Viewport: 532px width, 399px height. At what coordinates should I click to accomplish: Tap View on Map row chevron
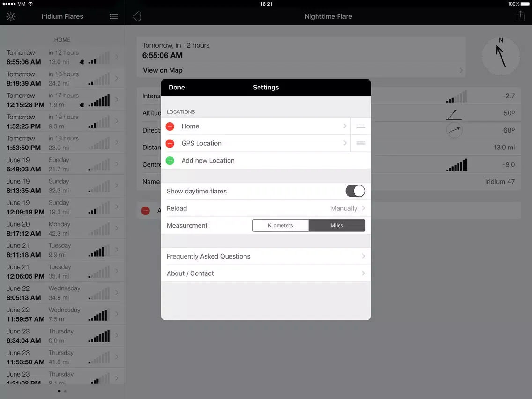(461, 70)
